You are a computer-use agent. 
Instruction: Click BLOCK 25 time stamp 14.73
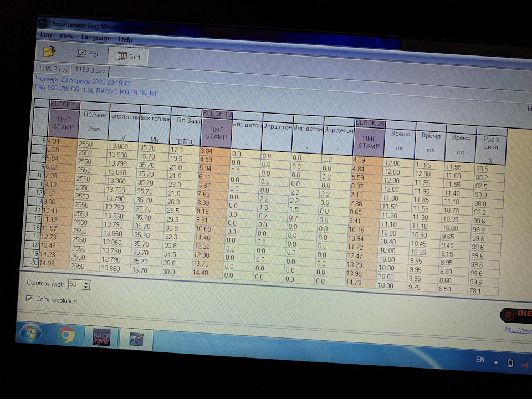point(361,282)
